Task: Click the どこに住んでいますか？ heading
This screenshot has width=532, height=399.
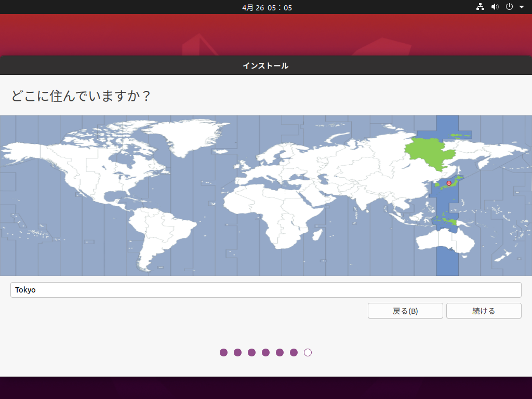Action: [x=81, y=96]
